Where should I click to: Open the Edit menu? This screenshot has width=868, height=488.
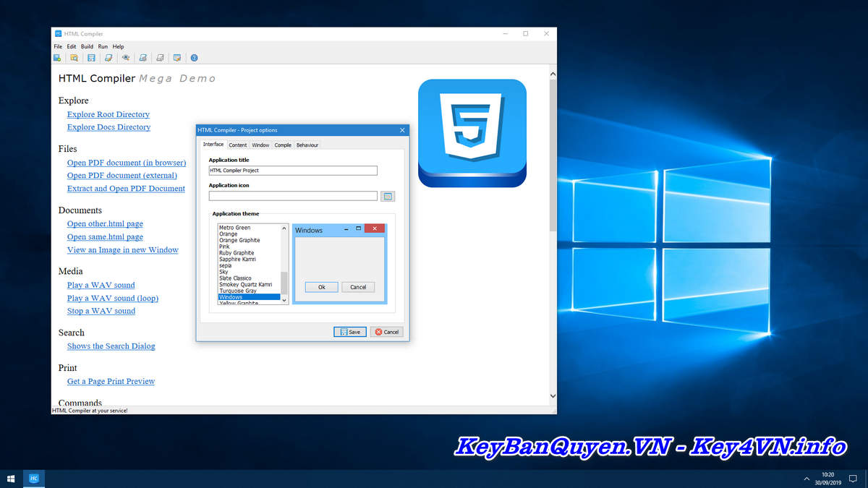click(72, 46)
